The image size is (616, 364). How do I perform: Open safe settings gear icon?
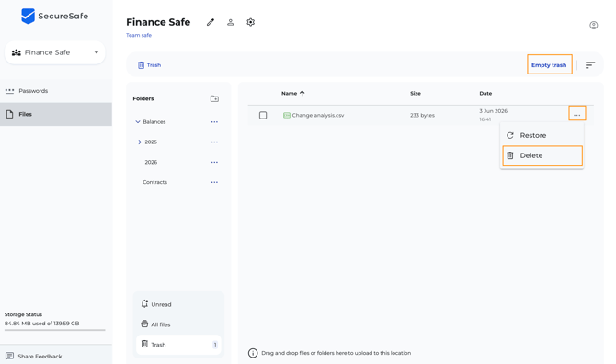click(x=251, y=22)
